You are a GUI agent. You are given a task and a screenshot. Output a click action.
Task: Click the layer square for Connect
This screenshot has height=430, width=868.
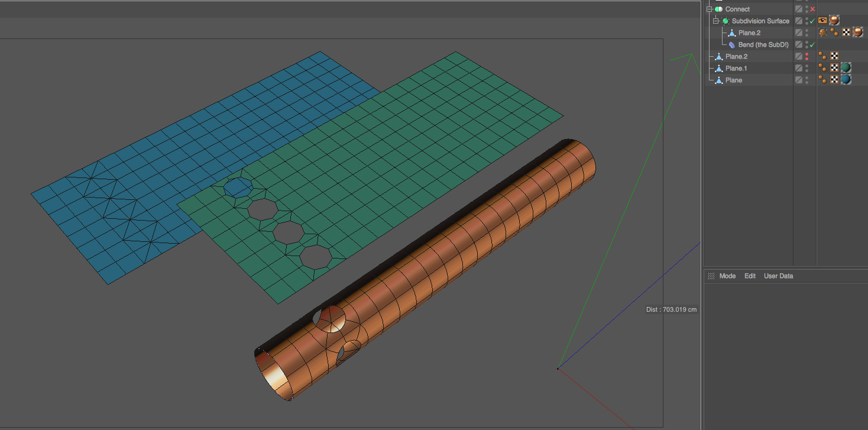[x=799, y=9]
